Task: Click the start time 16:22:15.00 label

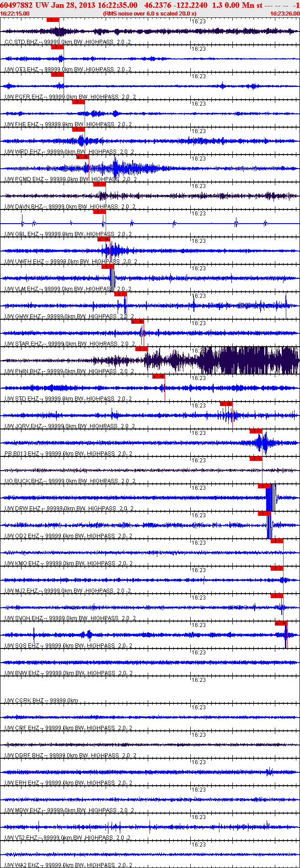Action: point(15,14)
